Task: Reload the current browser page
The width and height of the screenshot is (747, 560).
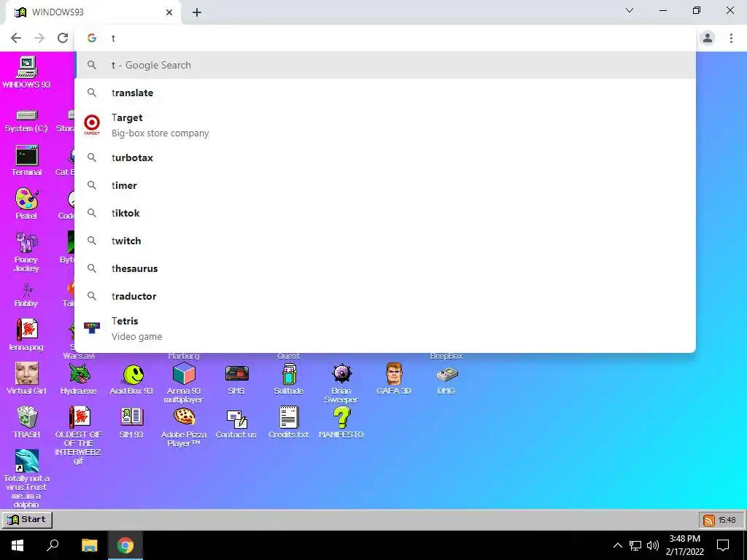Action: [x=63, y=38]
